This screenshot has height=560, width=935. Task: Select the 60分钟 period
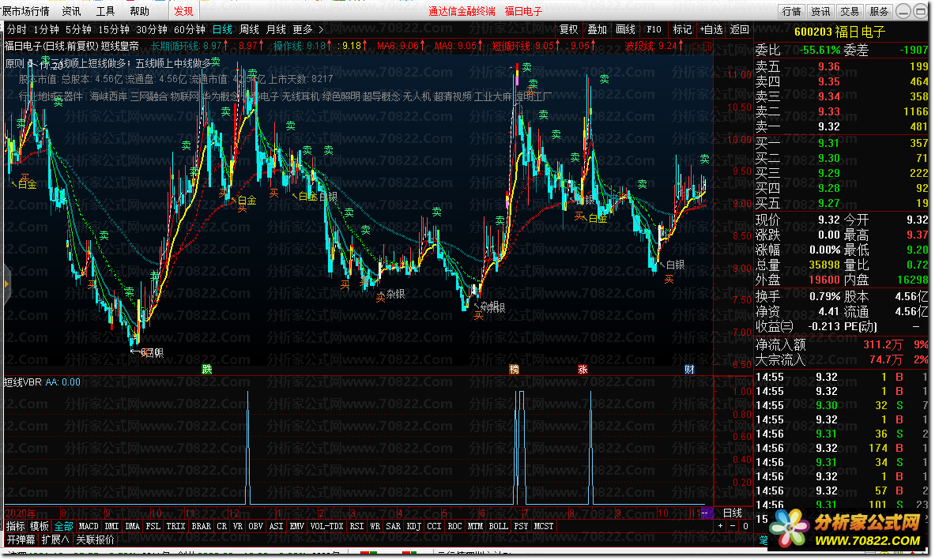coord(190,29)
